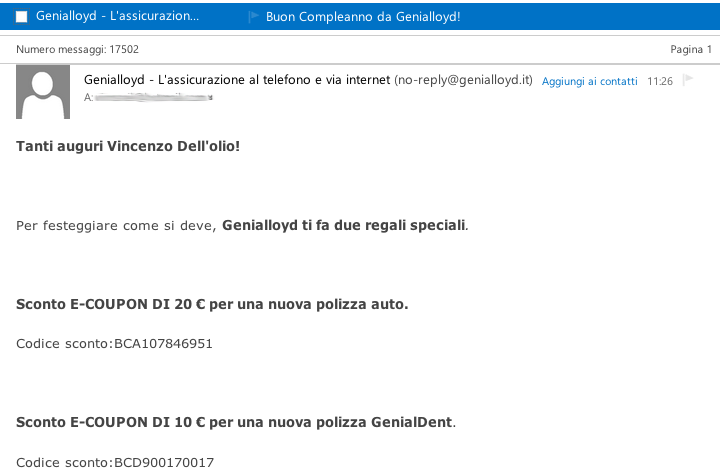Click the blurred recipient address after A:

pos(154,97)
